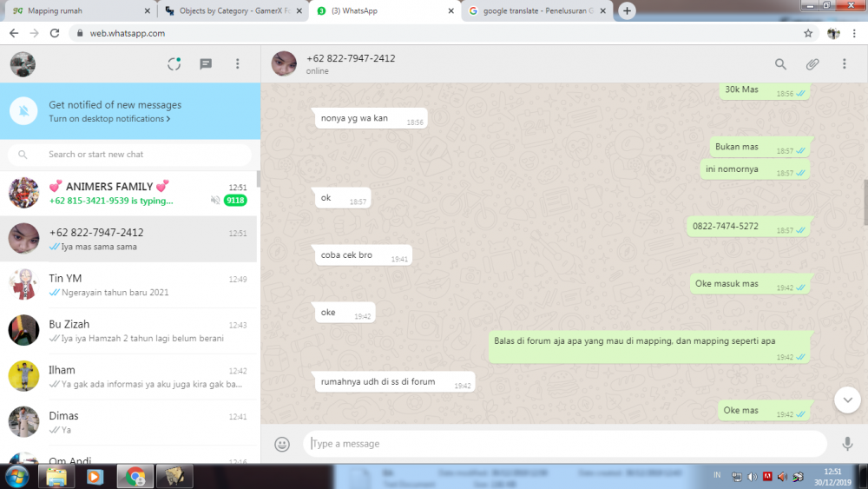Bookmark this page star
Viewport: 868px width, 489px height.
click(x=808, y=33)
